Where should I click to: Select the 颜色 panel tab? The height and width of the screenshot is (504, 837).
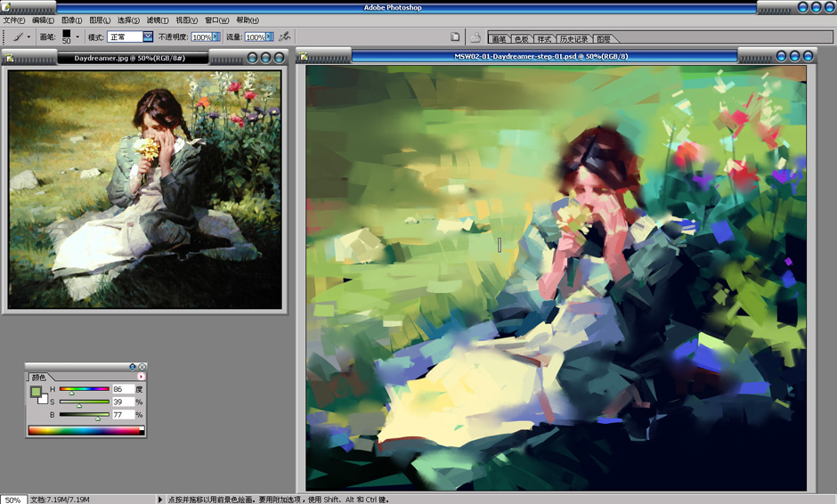pyautogui.click(x=38, y=378)
